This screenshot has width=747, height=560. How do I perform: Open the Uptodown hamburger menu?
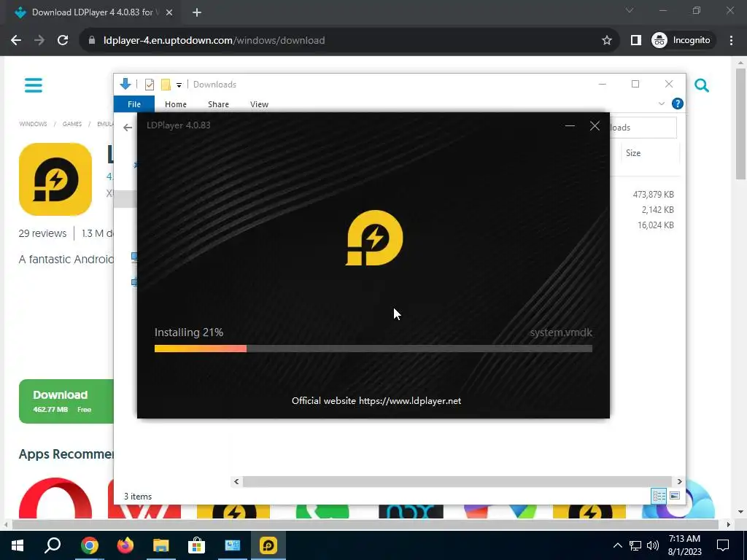coord(34,85)
